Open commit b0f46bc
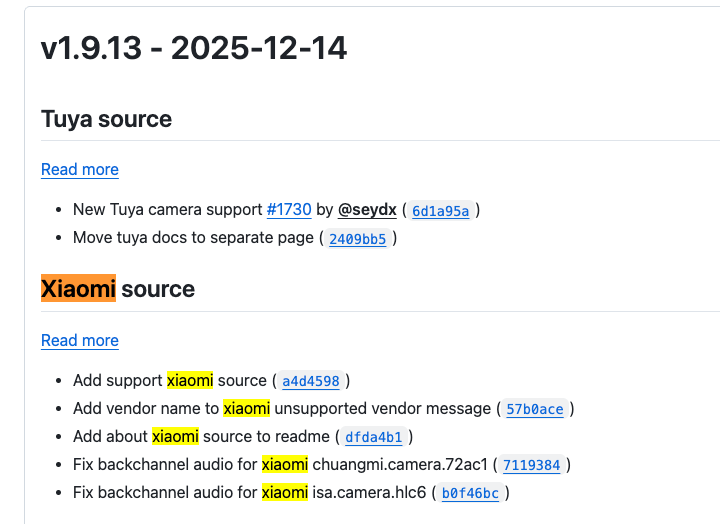Image resolution: width=720 pixels, height=524 pixels. tap(470, 493)
